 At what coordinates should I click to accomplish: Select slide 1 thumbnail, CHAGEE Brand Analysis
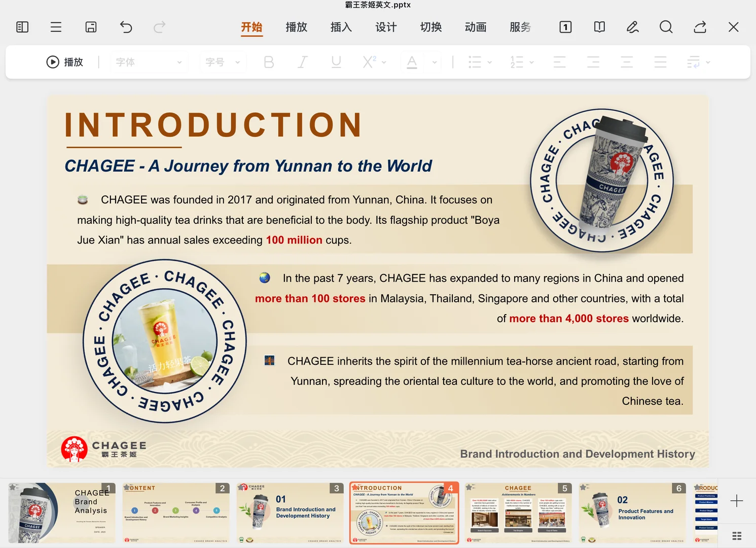[62, 513]
